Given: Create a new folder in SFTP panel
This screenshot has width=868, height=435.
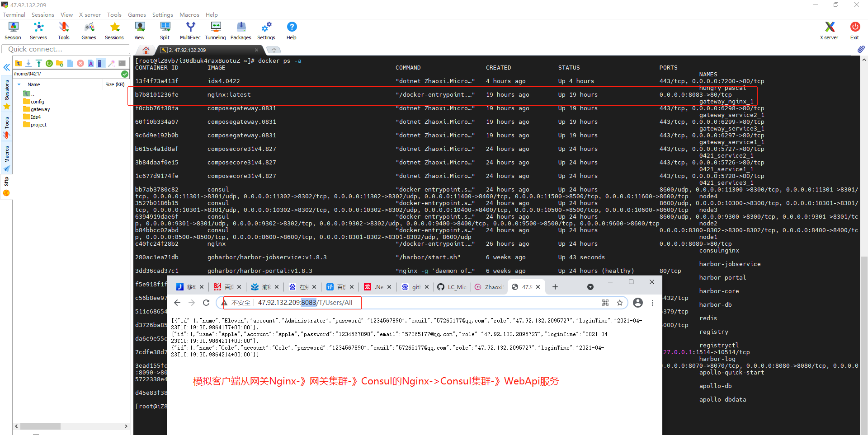Looking at the screenshot, I should [x=60, y=63].
